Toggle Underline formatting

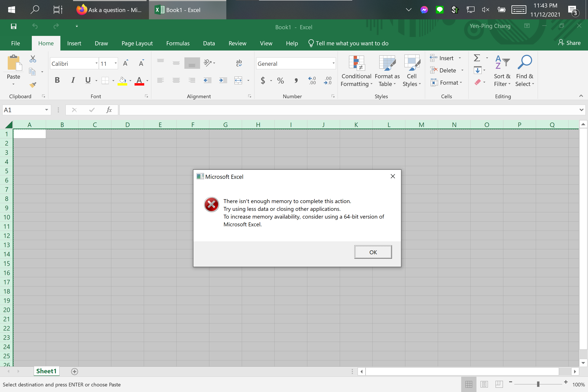[x=88, y=80]
